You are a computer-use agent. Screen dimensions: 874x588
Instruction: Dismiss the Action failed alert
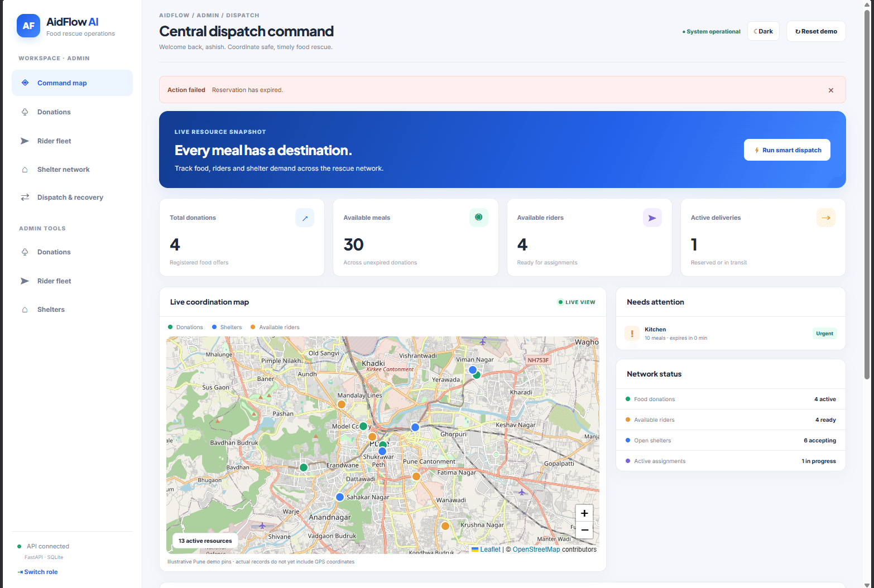pyautogui.click(x=831, y=90)
